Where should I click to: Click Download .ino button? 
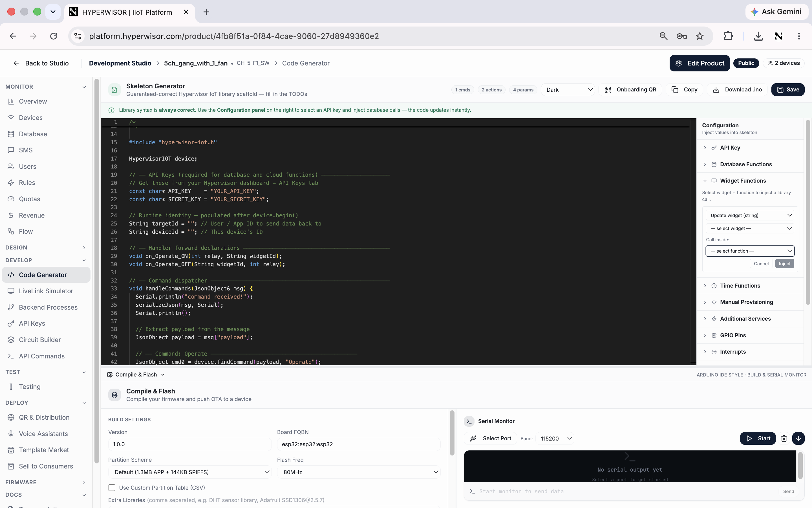737,90
